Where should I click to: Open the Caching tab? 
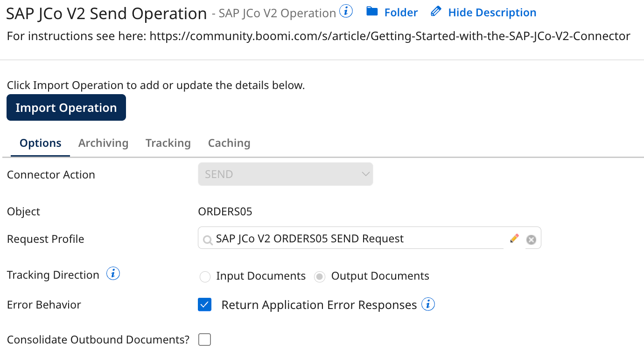point(229,143)
